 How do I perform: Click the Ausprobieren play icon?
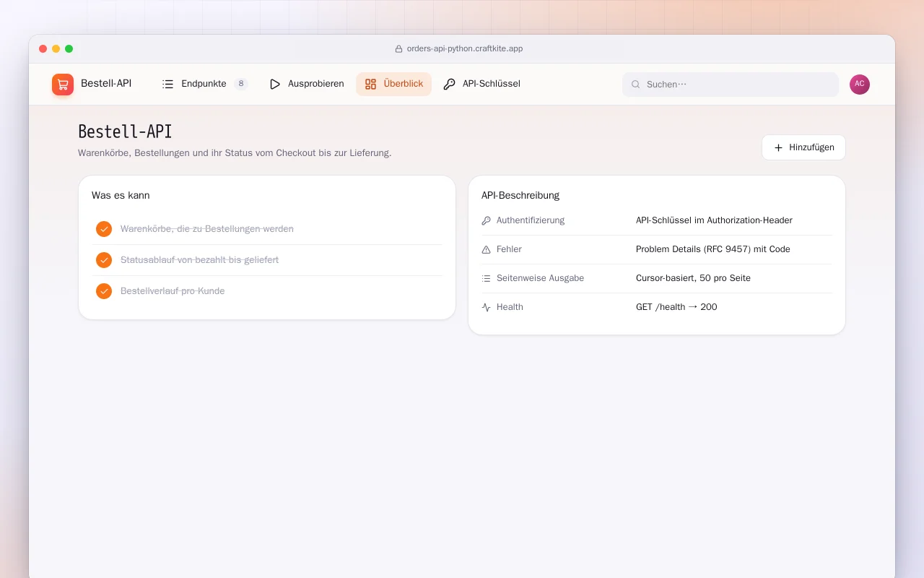point(275,84)
